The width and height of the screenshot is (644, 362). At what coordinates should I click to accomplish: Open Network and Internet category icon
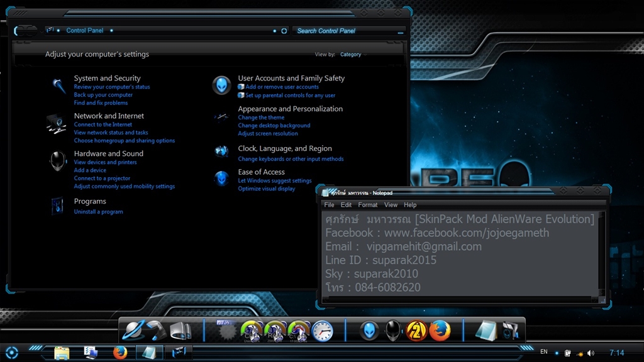(x=57, y=124)
